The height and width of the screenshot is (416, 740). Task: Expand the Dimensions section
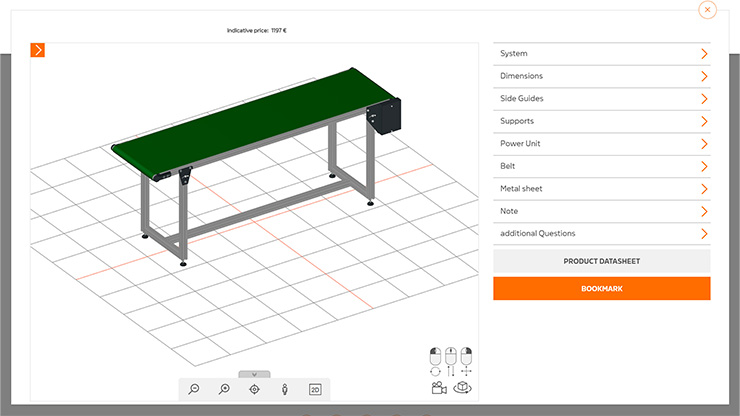pyautogui.click(x=602, y=76)
